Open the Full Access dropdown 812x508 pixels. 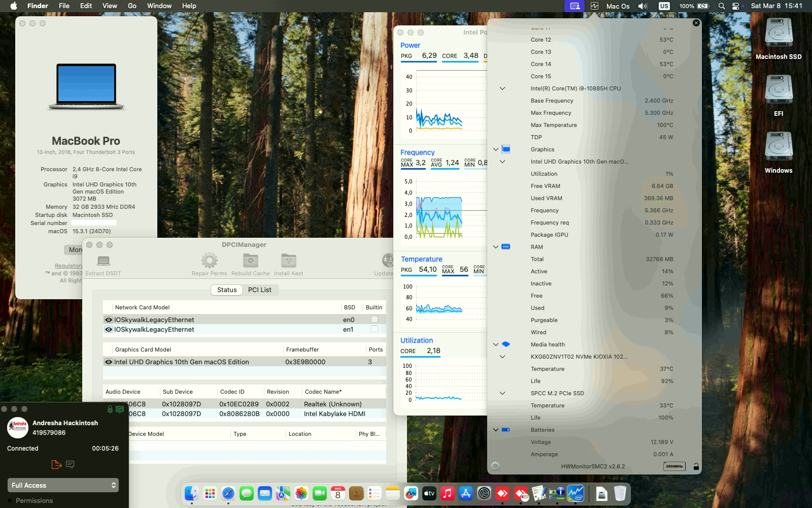pos(63,485)
